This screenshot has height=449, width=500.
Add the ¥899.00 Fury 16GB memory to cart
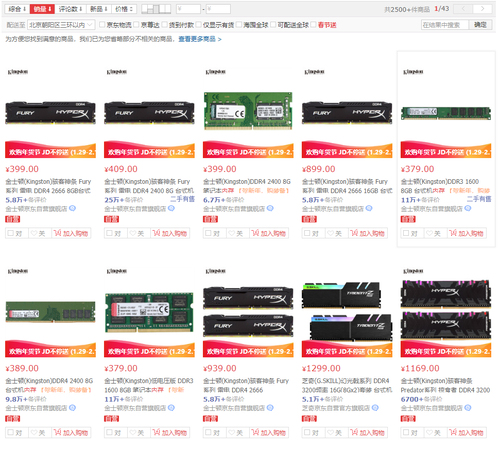click(x=368, y=233)
